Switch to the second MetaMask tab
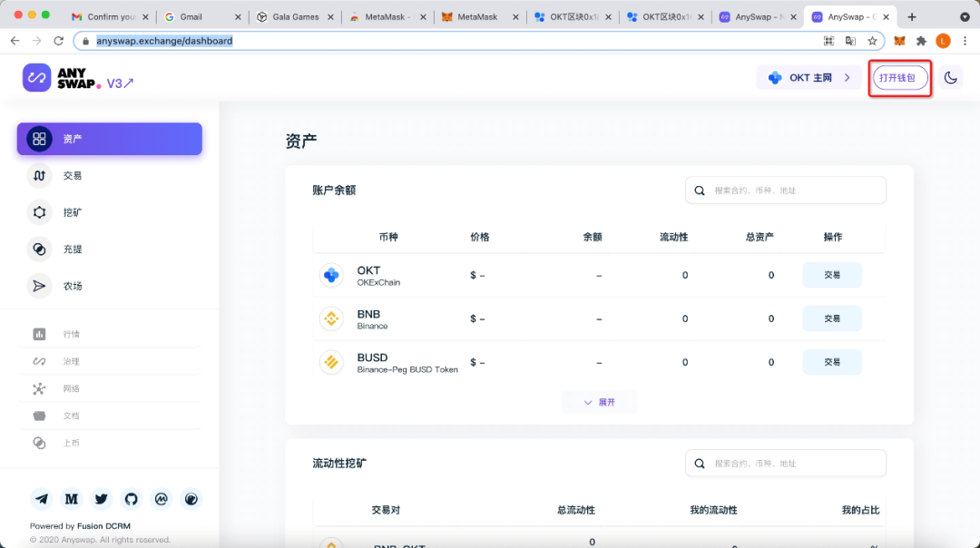Image resolution: width=980 pixels, height=548 pixels. pos(480,17)
